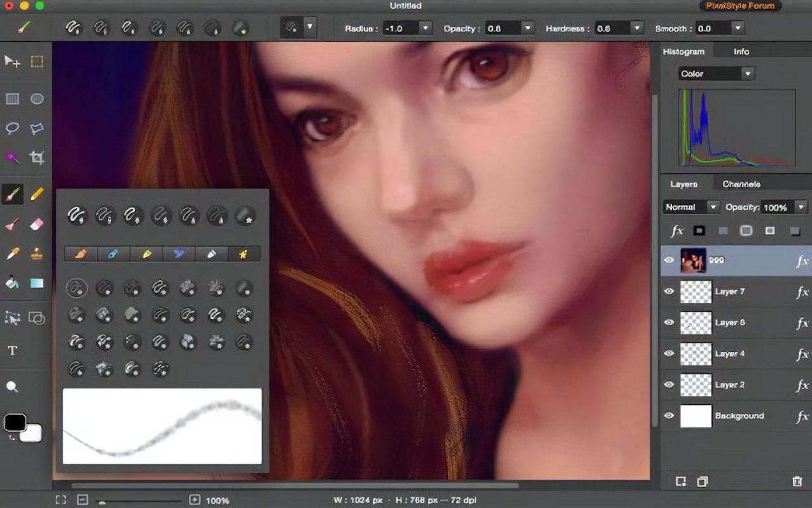Select the Crop tool
This screenshot has width=812, height=508.
tap(37, 157)
